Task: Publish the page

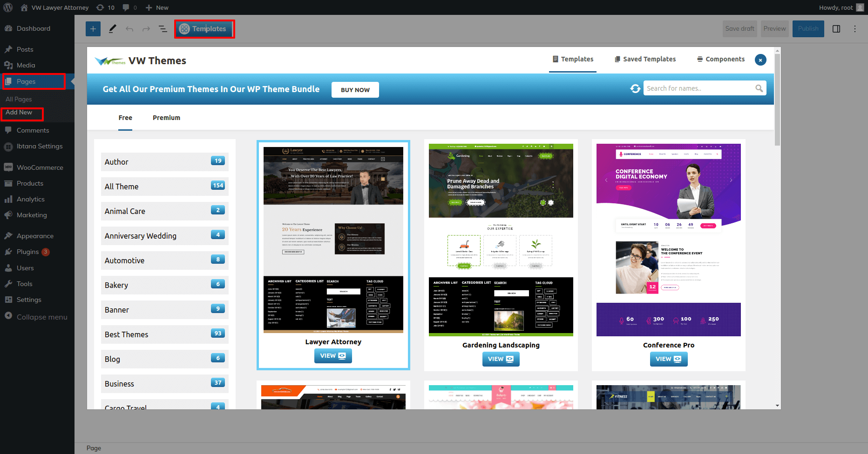Action: coord(808,28)
